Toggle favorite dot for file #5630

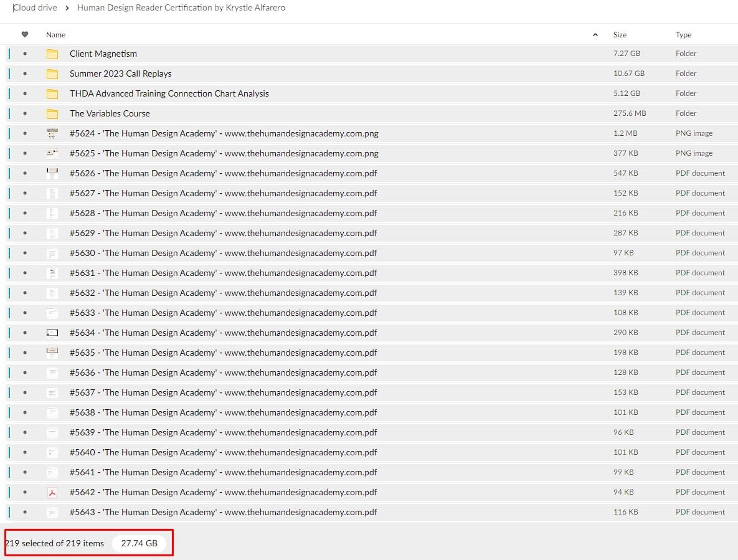click(x=25, y=253)
